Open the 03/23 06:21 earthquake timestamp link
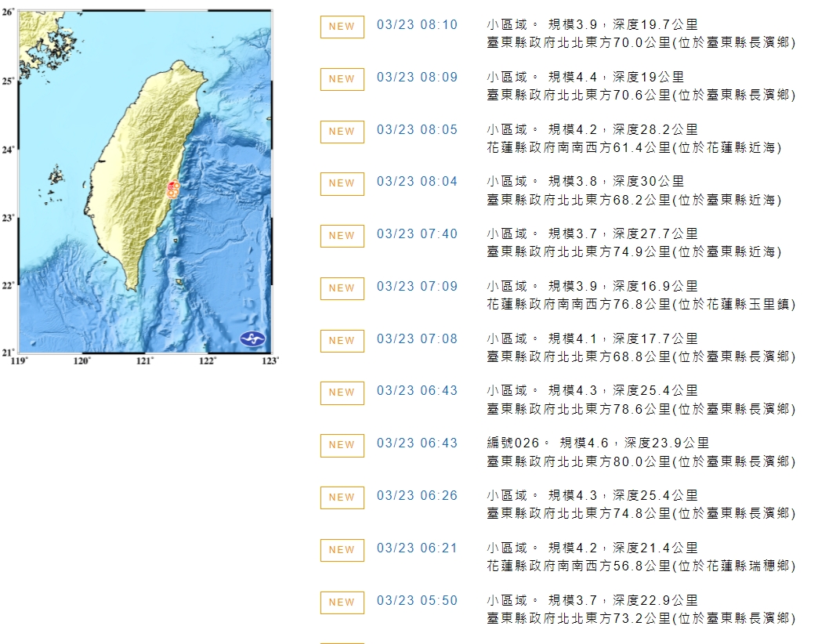The image size is (818, 644). click(417, 548)
